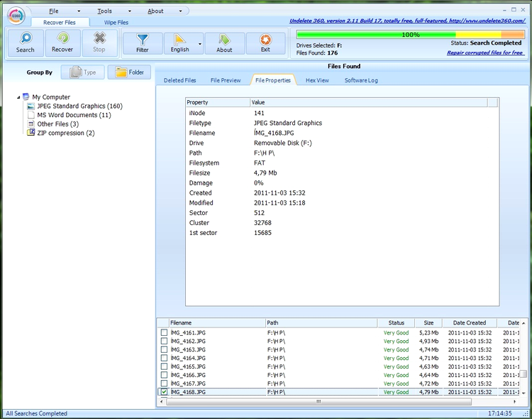This screenshot has height=419, width=532.
Task: Expand the language selection dropdown arrow
Action: pyautogui.click(x=200, y=44)
